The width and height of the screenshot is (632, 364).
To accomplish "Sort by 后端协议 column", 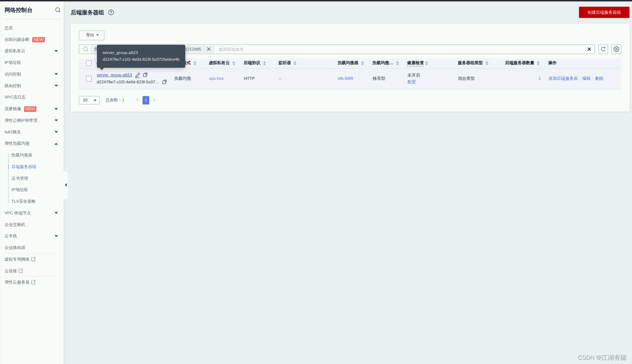I will [265, 63].
